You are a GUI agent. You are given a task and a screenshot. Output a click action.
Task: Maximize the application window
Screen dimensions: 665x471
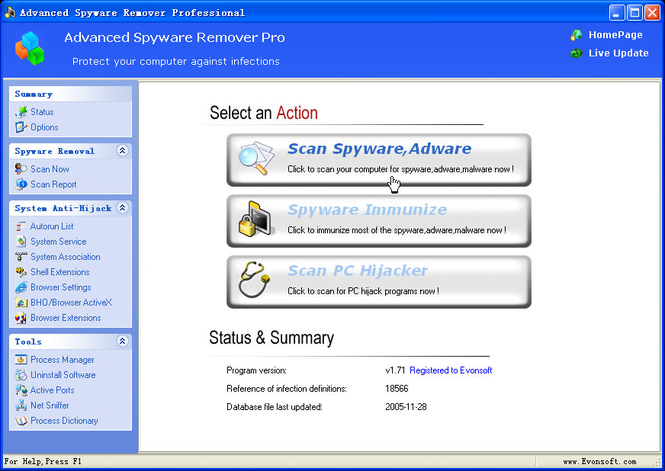[634, 13]
